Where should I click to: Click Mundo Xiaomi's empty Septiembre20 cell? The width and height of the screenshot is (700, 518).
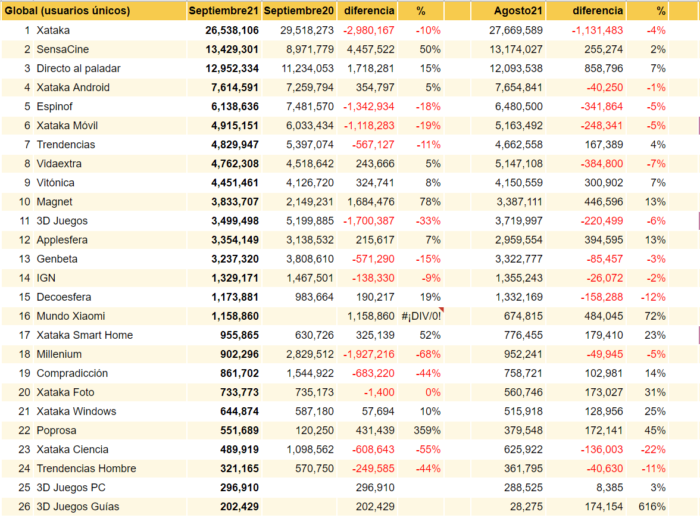299,316
